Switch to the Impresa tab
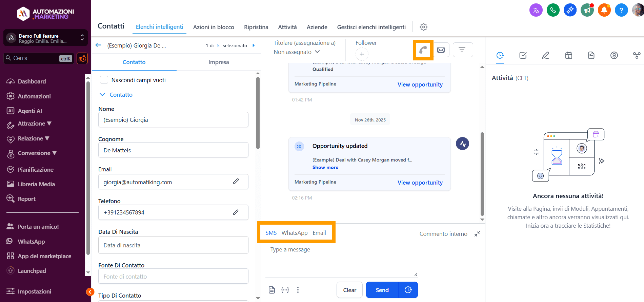The height and width of the screenshot is (302, 644). point(219,62)
